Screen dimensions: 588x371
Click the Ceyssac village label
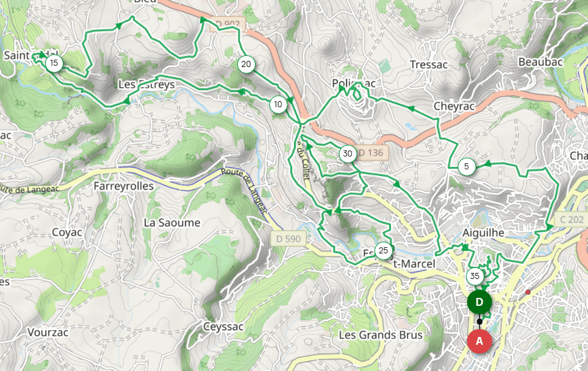click(x=223, y=327)
